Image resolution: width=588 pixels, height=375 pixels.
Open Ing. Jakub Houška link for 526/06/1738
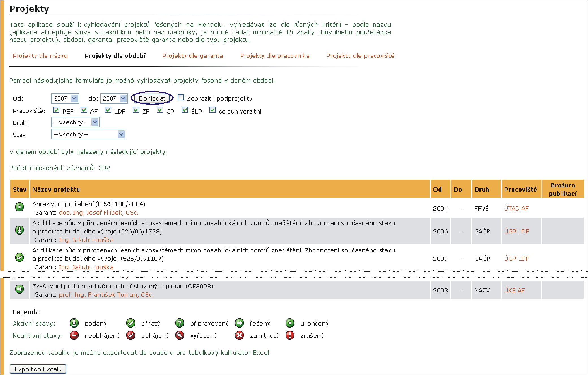[x=86, y=240]
